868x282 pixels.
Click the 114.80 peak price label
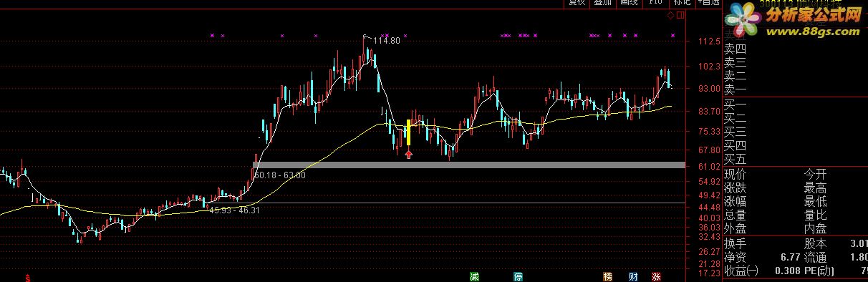point(386,41)
